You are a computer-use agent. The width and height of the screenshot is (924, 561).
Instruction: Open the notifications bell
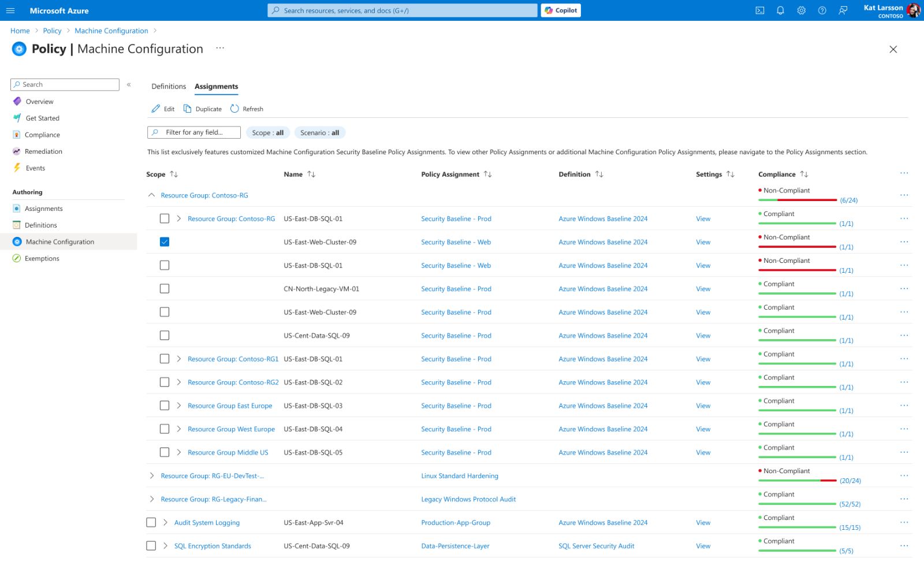click(x=780, y=10)
